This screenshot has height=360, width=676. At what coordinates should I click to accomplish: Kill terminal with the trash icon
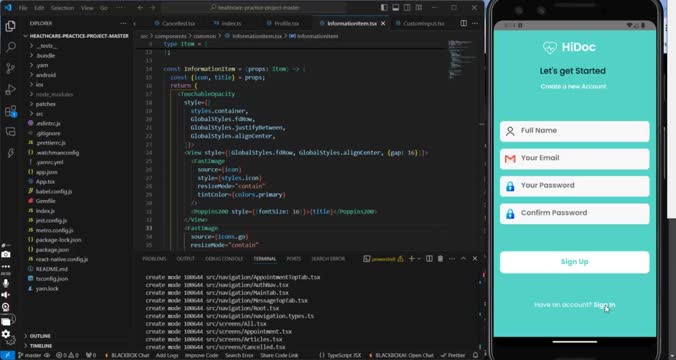pos(440,259)
